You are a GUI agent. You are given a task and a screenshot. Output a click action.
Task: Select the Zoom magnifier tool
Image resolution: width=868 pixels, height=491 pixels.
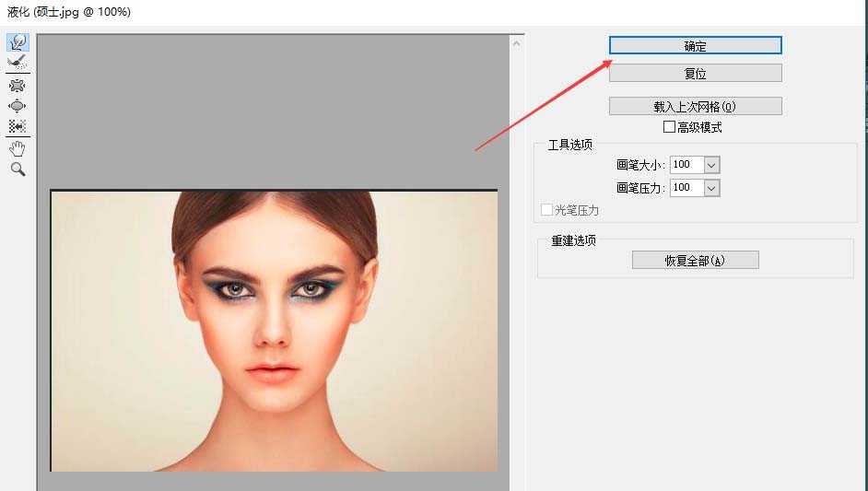click(18, 169)
